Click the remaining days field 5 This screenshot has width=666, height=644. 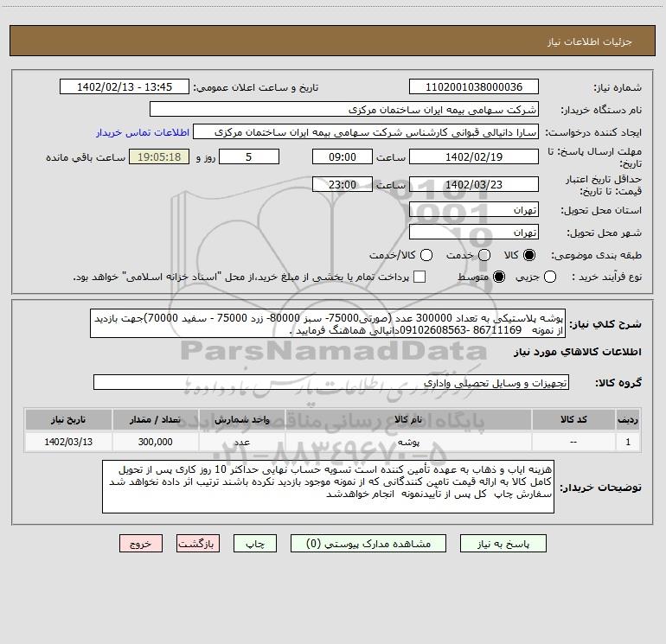pyautogui.click(x=249, y=157)
